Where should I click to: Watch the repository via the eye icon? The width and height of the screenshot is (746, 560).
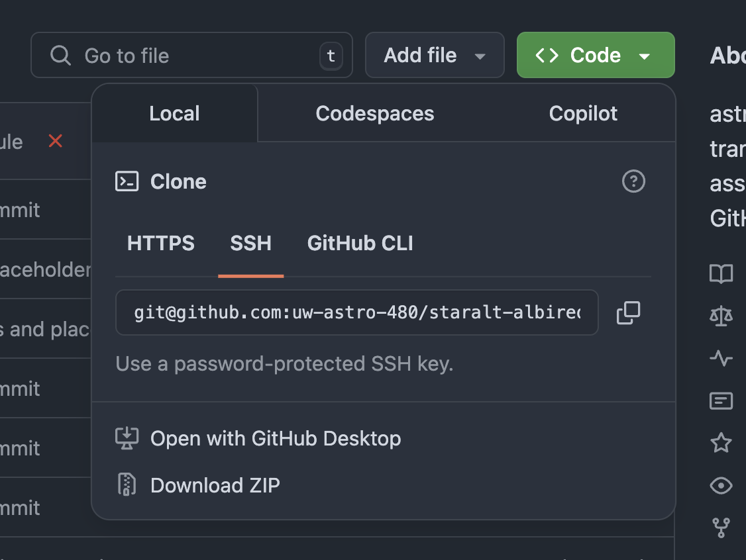pos(721,485)
